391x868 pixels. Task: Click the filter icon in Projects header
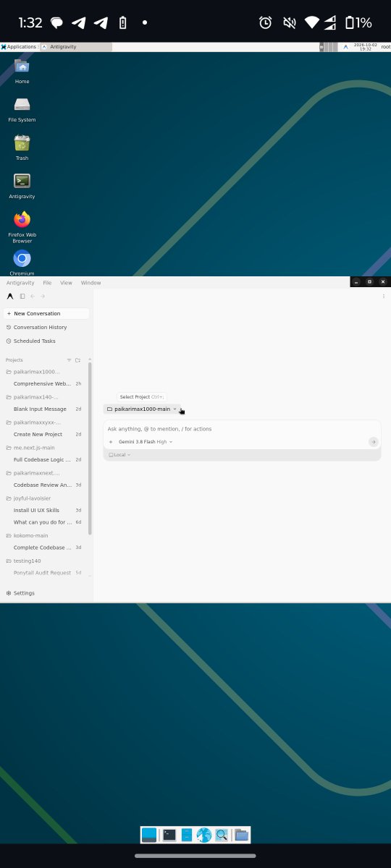(x=70, y=359)
